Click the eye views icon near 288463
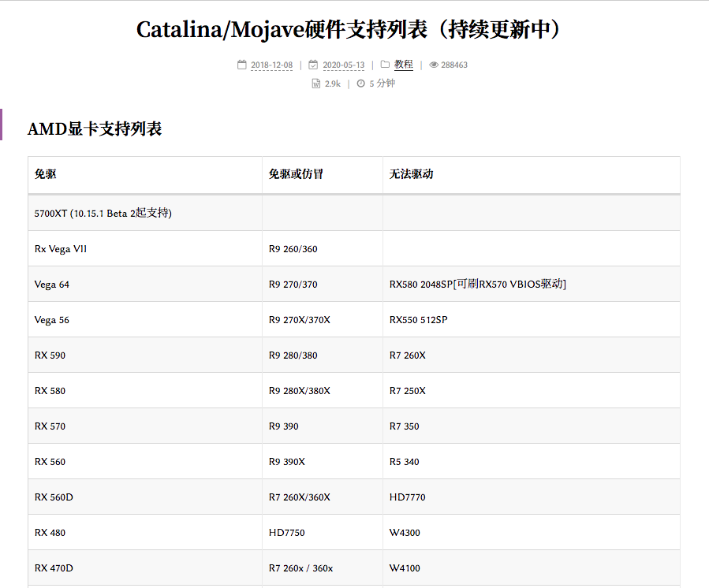Viewport: 709px width, 588px height. point(434,65)
